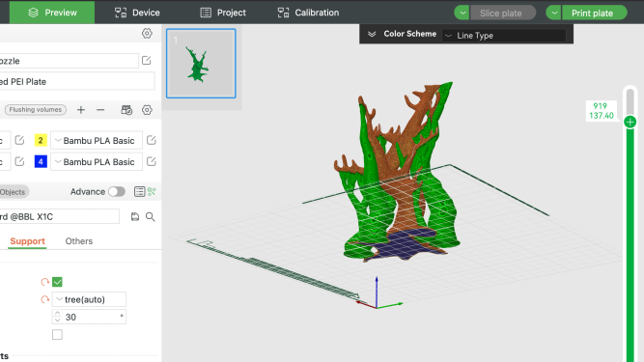The width and height of the screenshot is (644, 362).
Task: Reset the enable support checkbox value
Action: click(44, 282)
